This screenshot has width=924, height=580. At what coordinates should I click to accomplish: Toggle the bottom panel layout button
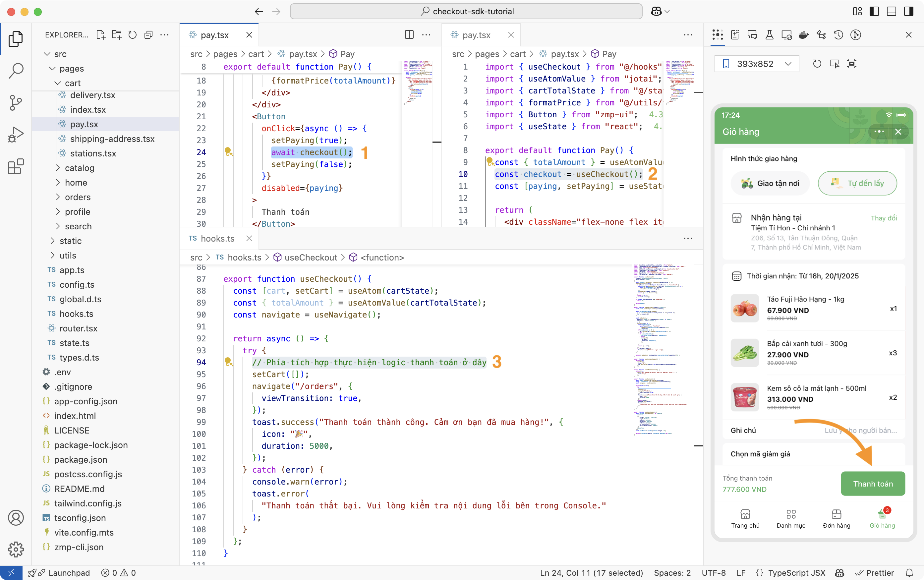point(892,12)
